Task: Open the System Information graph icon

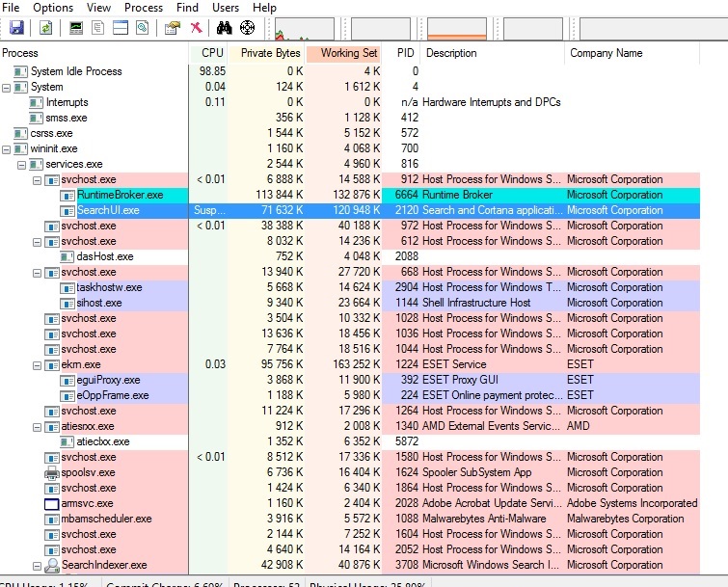Action: (76, 27)
